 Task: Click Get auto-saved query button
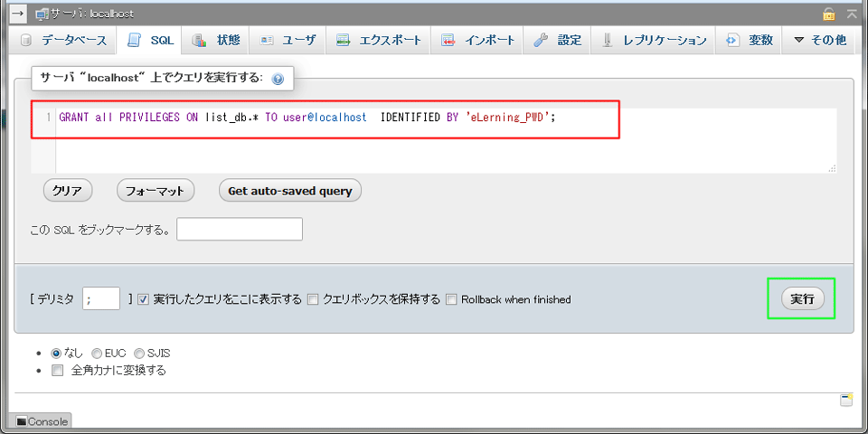pyautogui.click(x=290, y=191)
